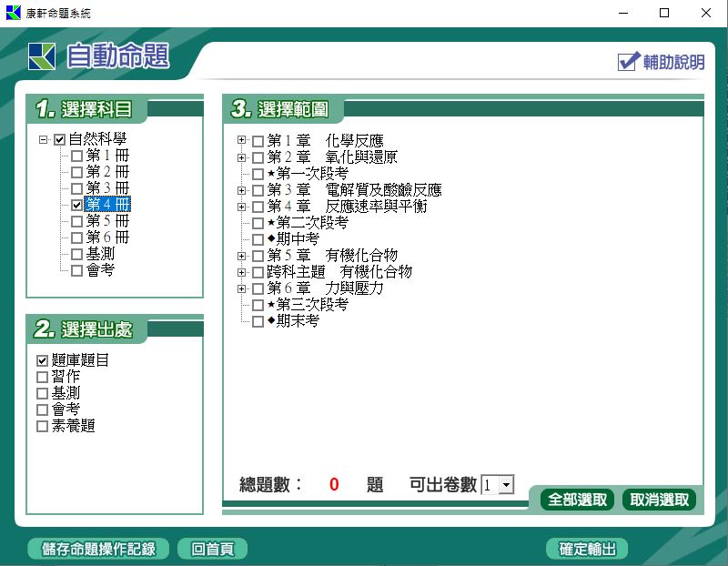Select 跨科主題 有機化合物 item
Image resolution: width=728 pixels, height=566 pixels.
coord(339,272)
